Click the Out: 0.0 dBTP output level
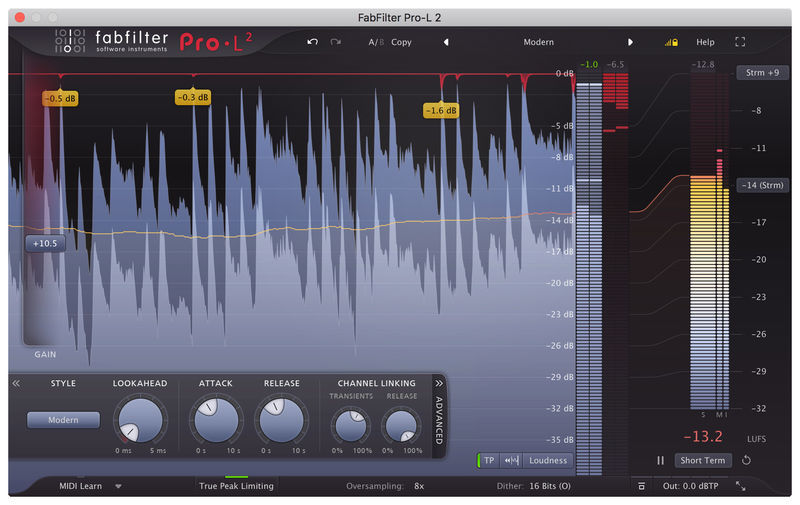The image size is (800, 505). coord(690,486)
